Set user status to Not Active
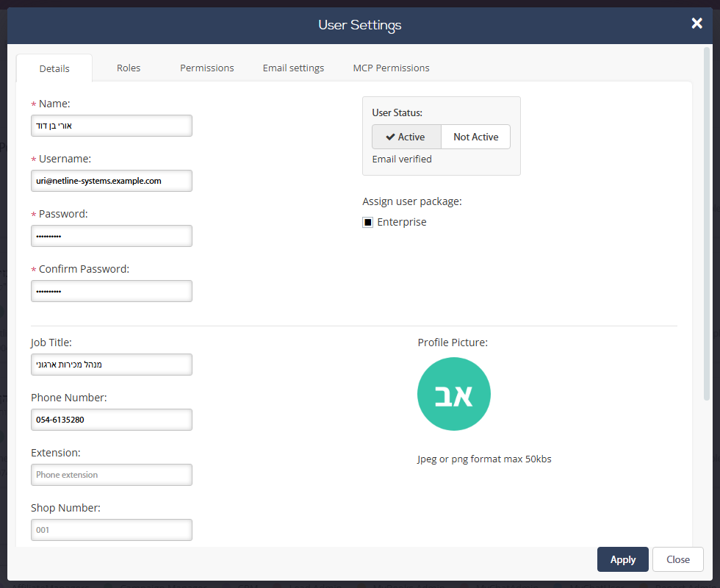This screenshot has width=720, height=588. 476,137
